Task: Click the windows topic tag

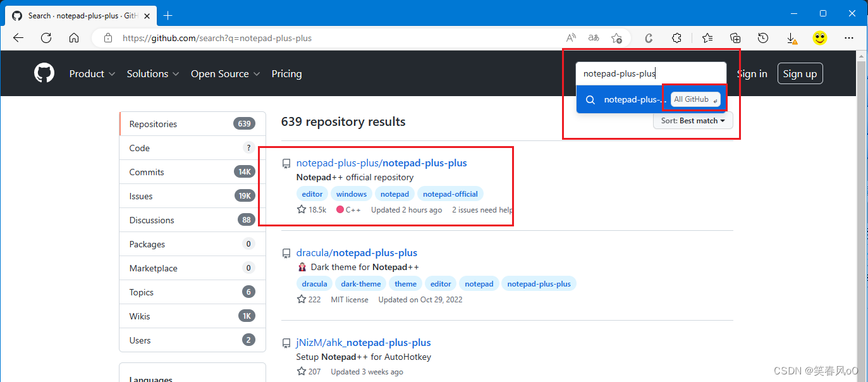Action: click(x=351, y=194)
